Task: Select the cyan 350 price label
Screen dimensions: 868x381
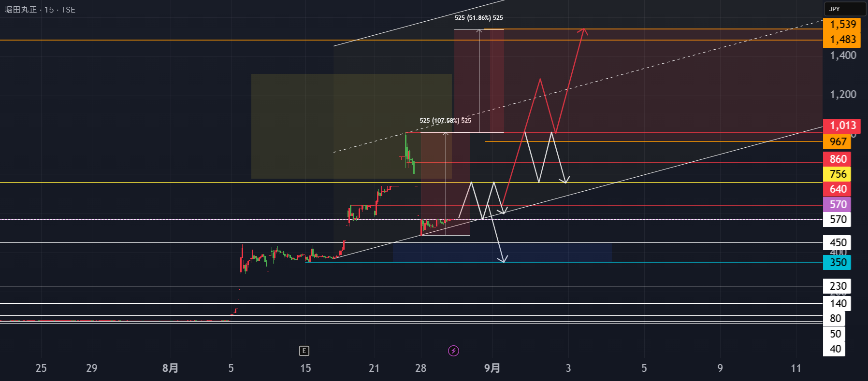Action: (837, 263)
